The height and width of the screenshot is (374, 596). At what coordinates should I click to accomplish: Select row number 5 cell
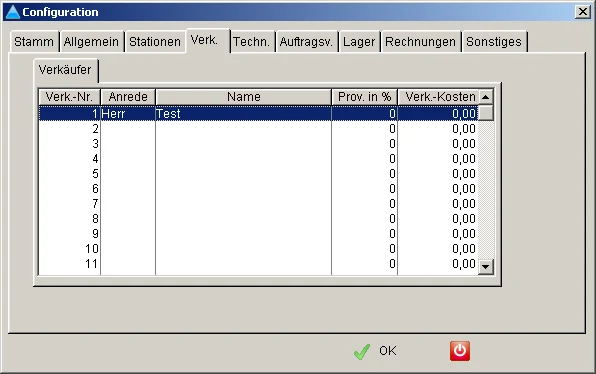pos(70,174)
